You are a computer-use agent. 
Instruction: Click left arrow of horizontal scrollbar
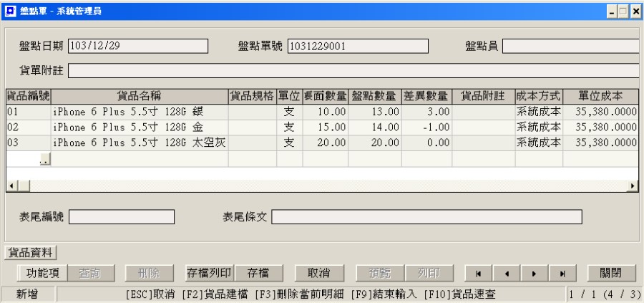(11, 186)
